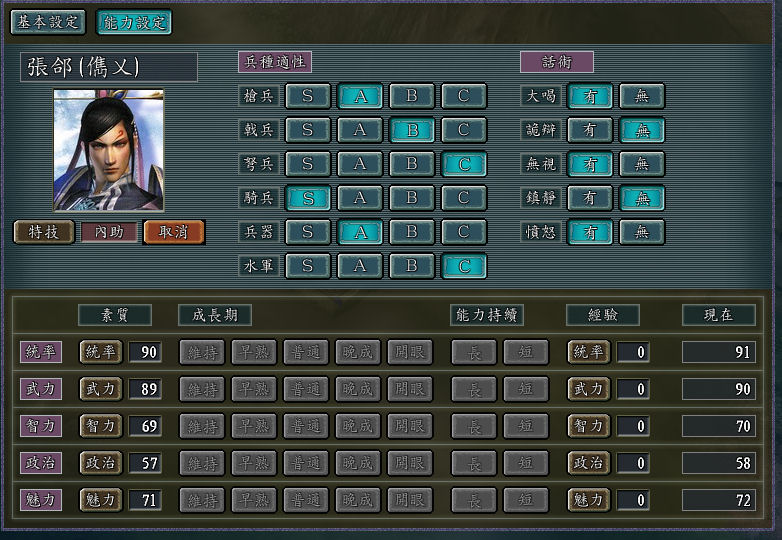Set 弩兵 aptitude to A

[x=360, y=164]
